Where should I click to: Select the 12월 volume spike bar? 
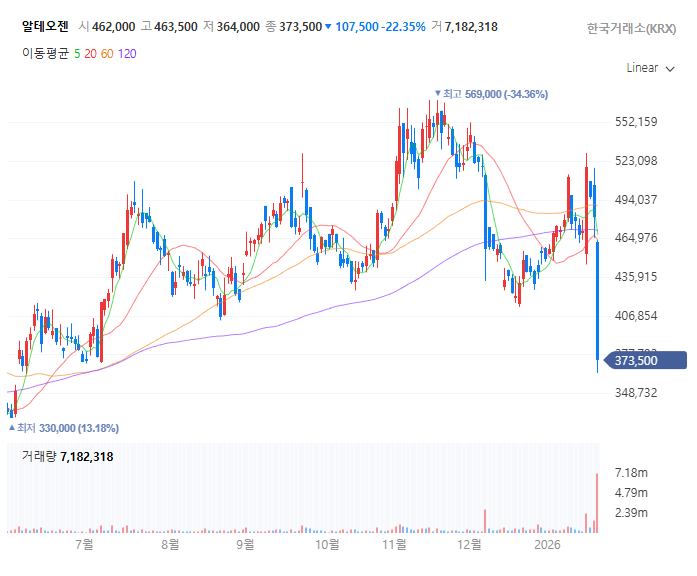[x=485, y=521]
